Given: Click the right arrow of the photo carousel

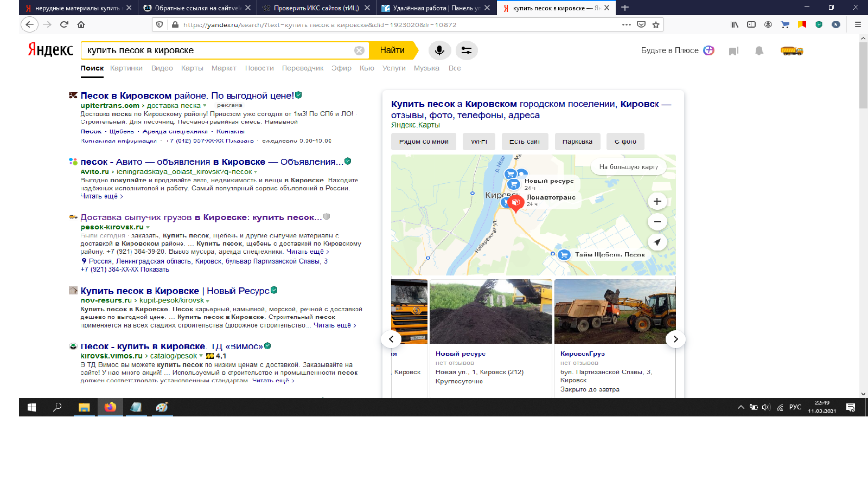Looking at the screenshot, I should tap(675, 339).
